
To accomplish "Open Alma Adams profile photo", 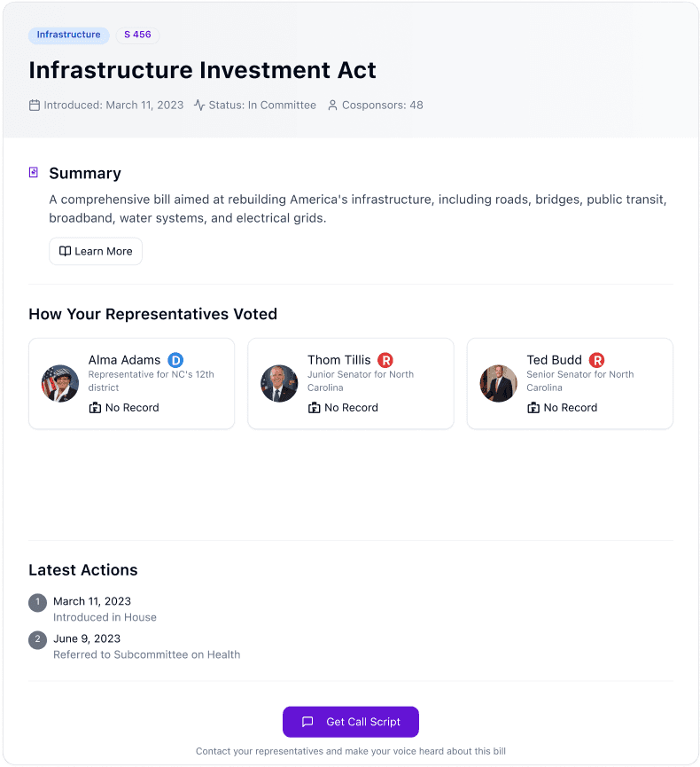I will tap(60, 383).
